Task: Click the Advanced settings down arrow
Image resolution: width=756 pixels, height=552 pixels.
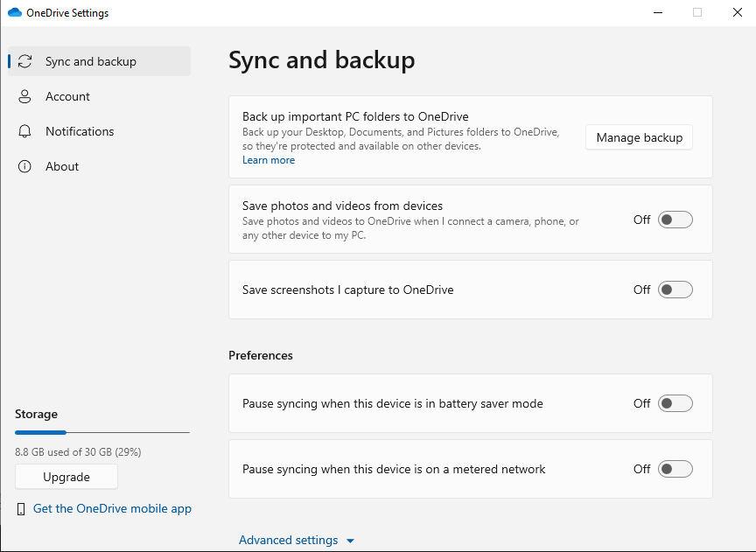Action: click(x=351, y=541)
